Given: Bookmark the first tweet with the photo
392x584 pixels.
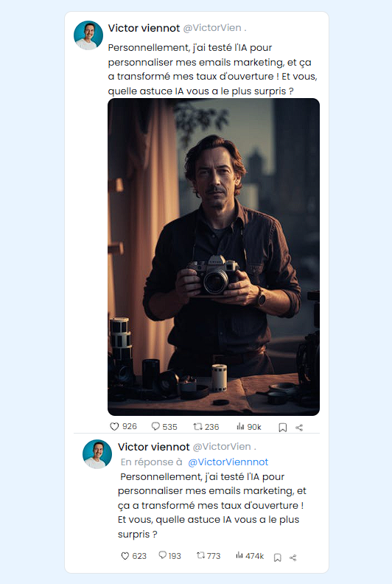Looking at the screenshot, I should pos(282,428).
